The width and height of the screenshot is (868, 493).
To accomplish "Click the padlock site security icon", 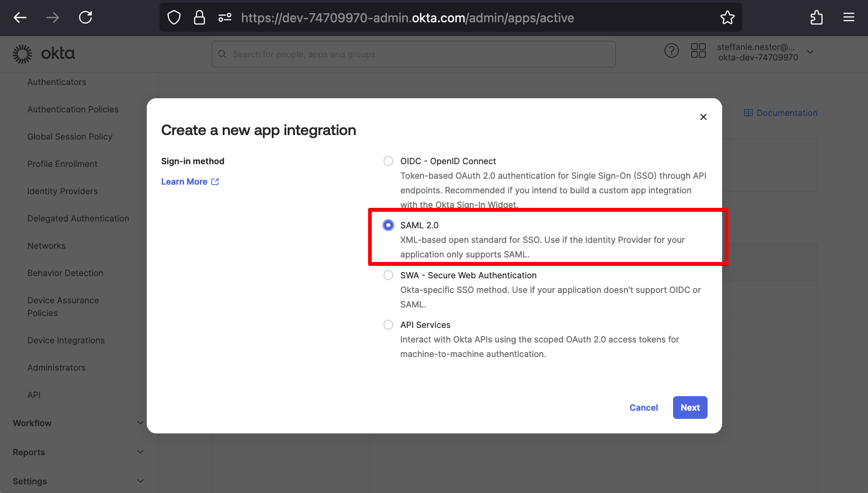I will [200, 18].
